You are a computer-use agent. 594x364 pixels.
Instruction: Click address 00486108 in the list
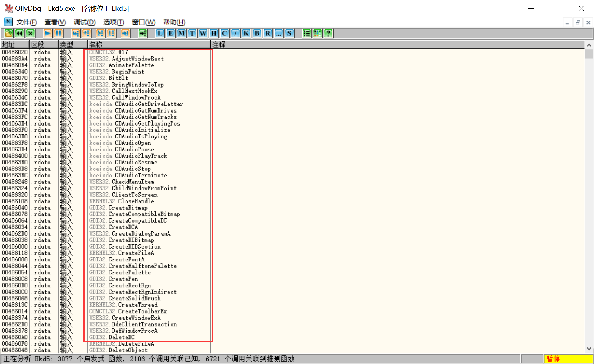point(14,201)
